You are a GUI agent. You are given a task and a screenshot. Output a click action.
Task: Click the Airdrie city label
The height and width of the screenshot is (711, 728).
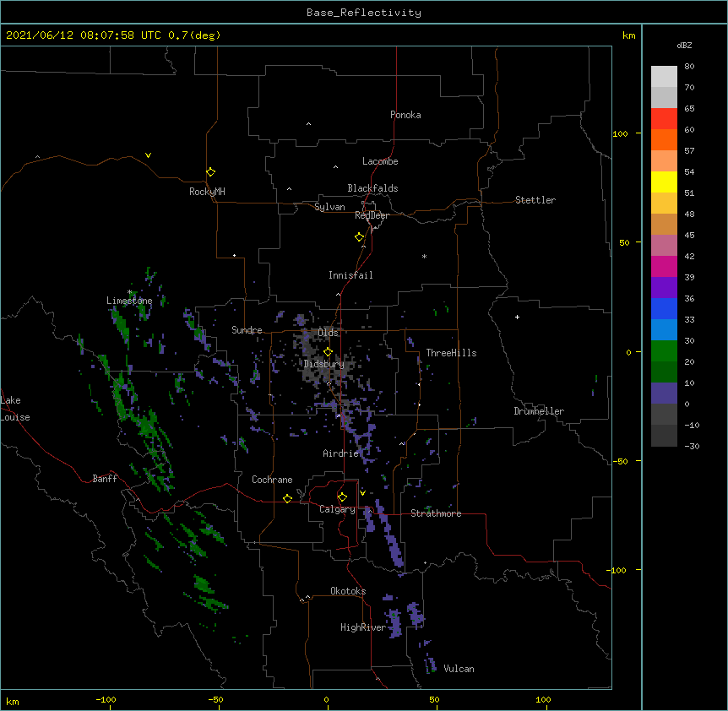coord(341,453)
